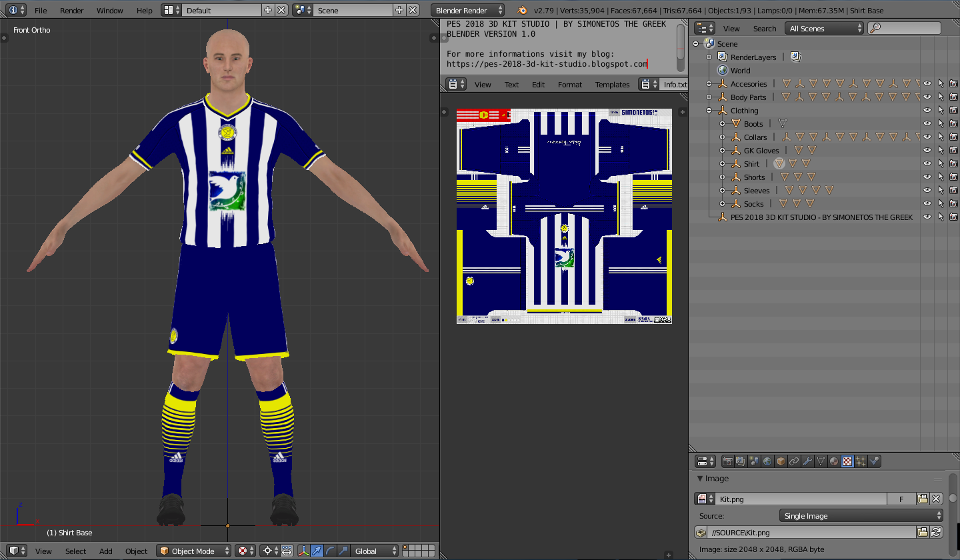Switch to the Material properties tab (sphere icon)
960x560 pixels.
(835, 461)
